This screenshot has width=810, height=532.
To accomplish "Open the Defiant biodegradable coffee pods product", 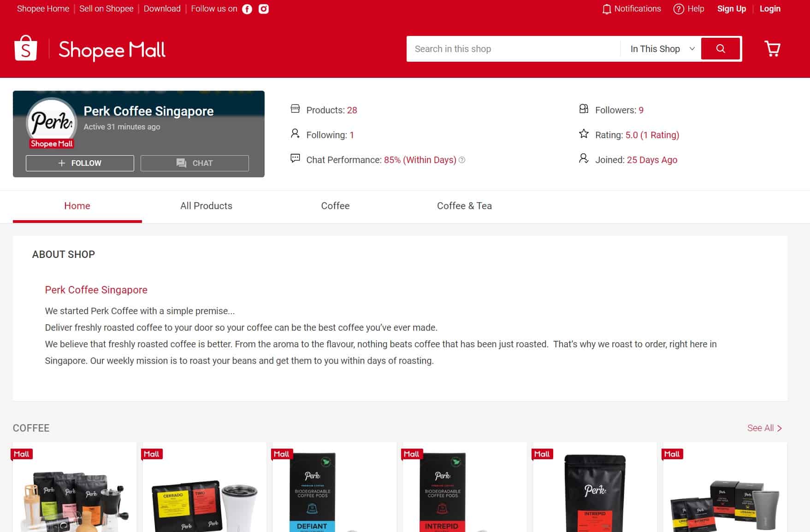I will point(335,487).
